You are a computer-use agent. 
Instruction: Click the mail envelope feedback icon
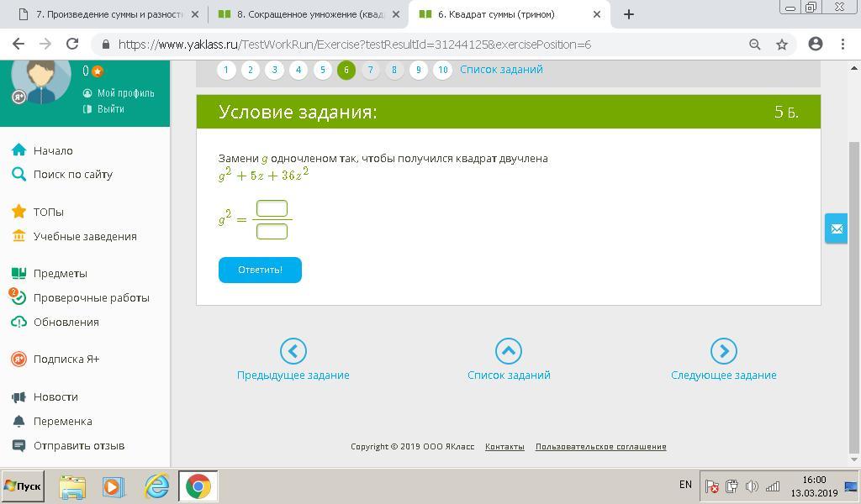836,228
